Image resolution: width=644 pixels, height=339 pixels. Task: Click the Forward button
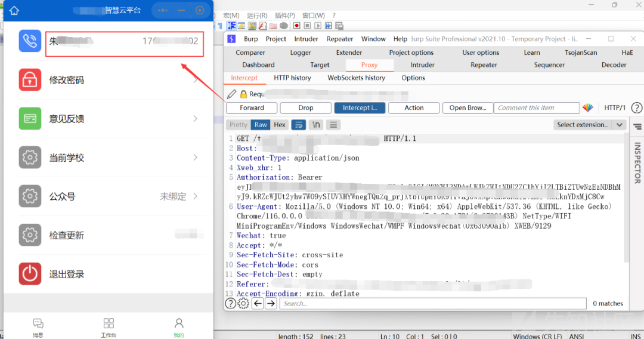coord(252,107)
